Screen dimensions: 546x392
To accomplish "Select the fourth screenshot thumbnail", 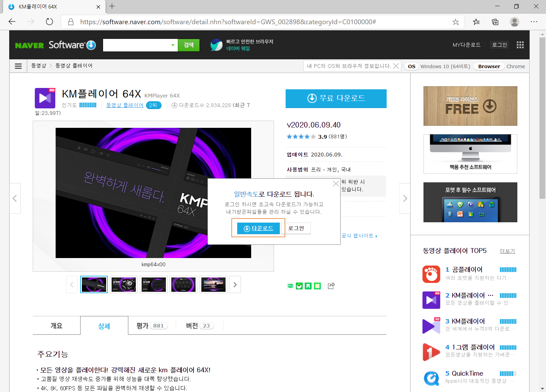I will [184, 285].
